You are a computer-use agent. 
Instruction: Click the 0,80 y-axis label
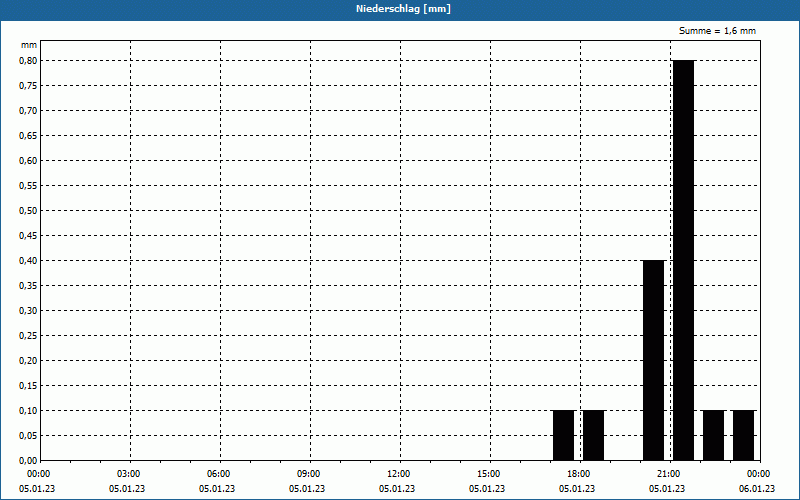pos(28,61)
